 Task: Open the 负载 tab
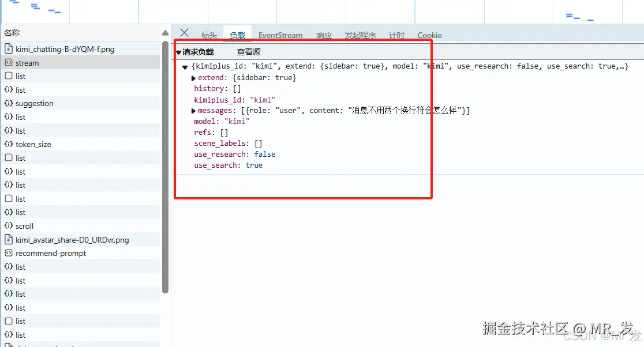coord(237,35)
